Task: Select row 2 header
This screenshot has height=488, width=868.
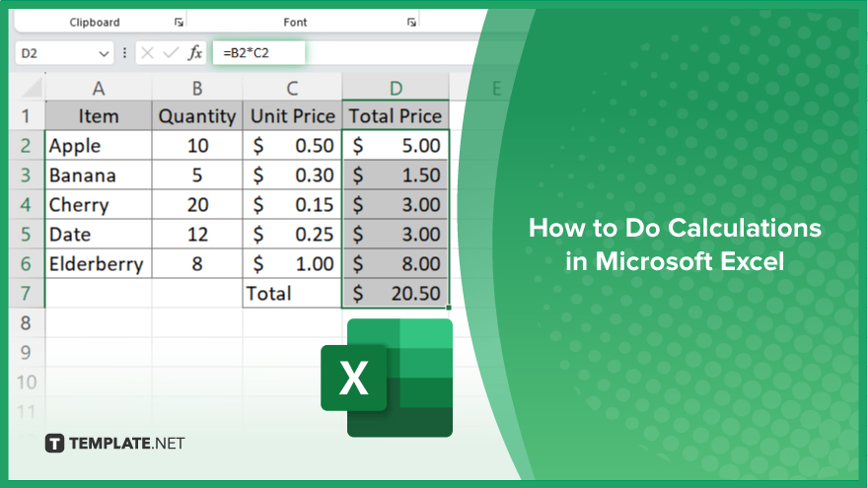Action: [26, 146]
